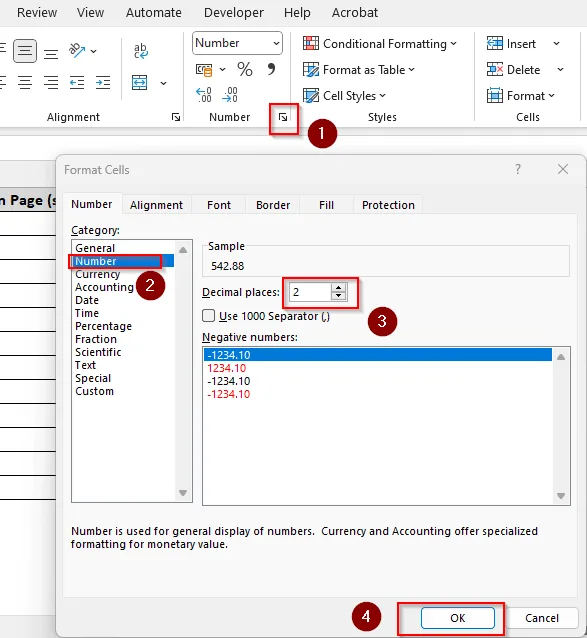Click the Wrap Text icon
This screenshot has height=638, width=587.
(141, 51)
